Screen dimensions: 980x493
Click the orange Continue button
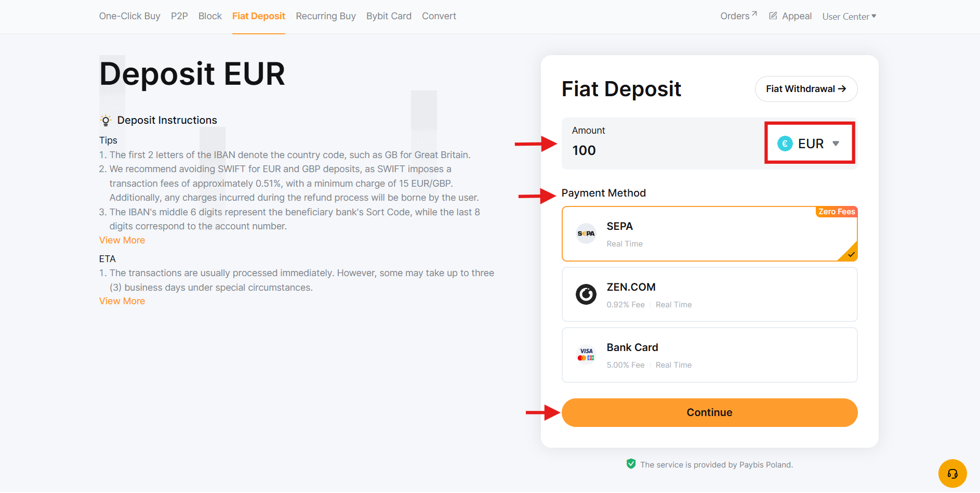pyautogui.click(x=709, y=412)
